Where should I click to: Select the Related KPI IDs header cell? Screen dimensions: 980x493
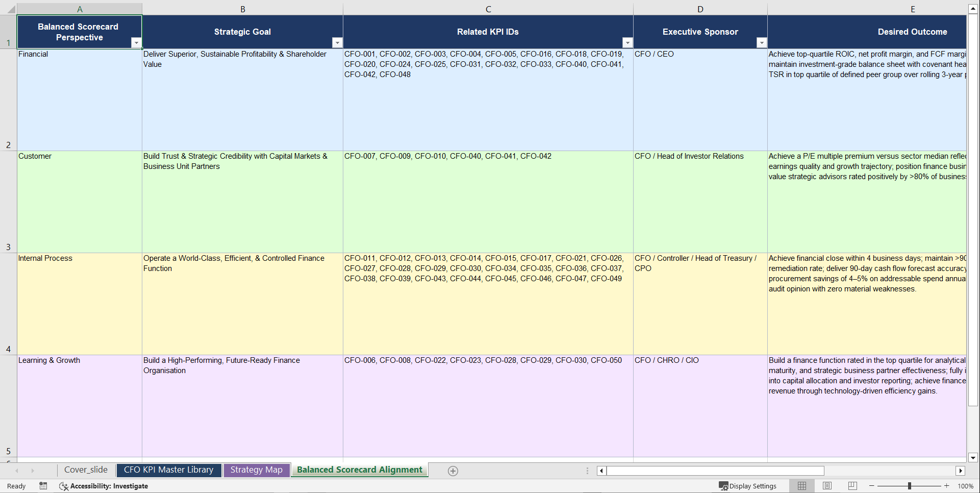[488, 32]
